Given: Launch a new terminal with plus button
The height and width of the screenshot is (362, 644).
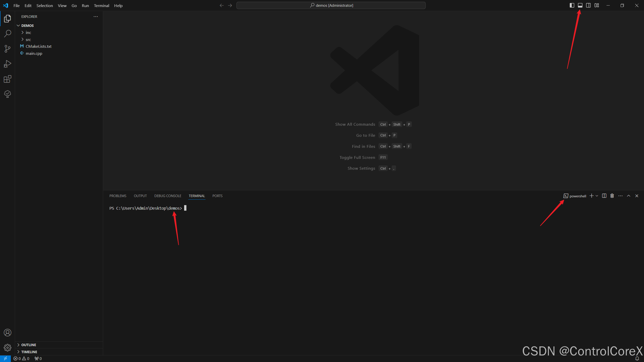Looking at the screenshot, I should (x=591, y=196).
